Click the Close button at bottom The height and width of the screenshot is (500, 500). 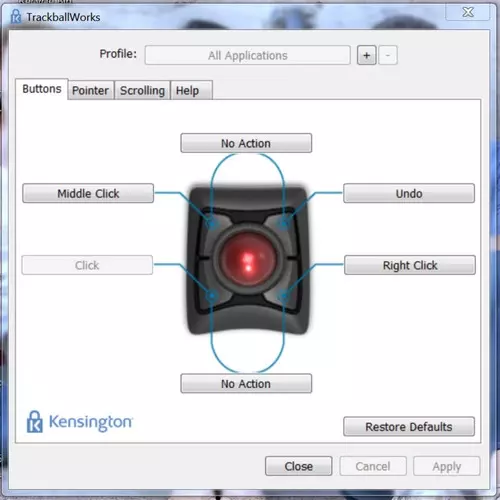[x=299, y=466]
